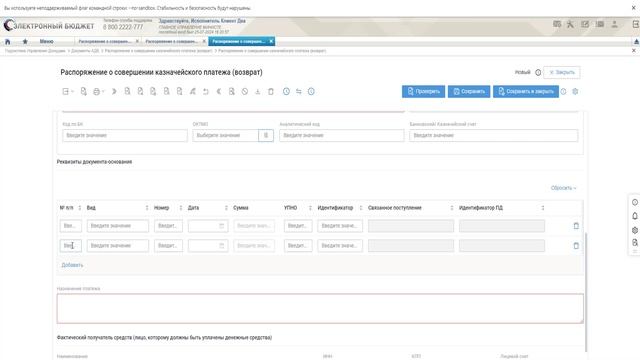Viewport: 640px width, 360px height.
Task: Click the trash icon in document toolbar
Action: point(271,91)
